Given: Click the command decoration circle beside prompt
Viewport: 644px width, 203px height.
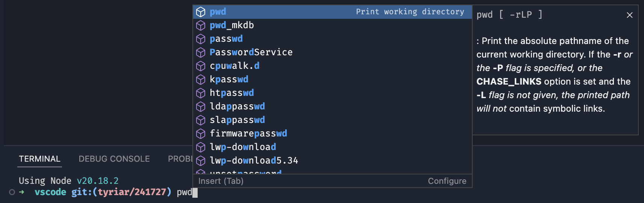Looking at the screenshot, I should (12, 192).
